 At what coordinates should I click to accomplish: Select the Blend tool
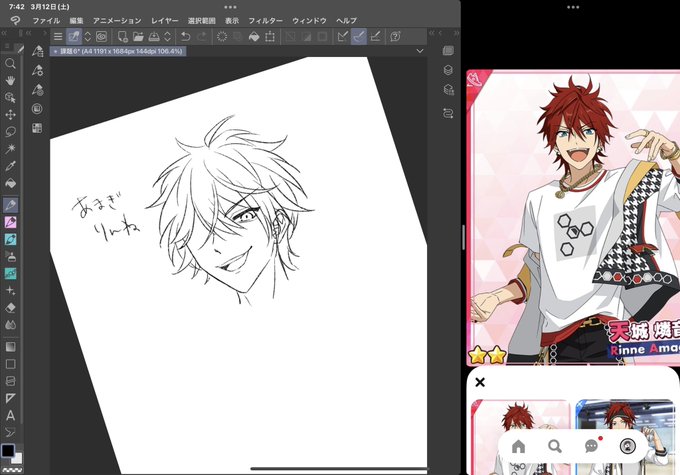[x=10, y=324]
